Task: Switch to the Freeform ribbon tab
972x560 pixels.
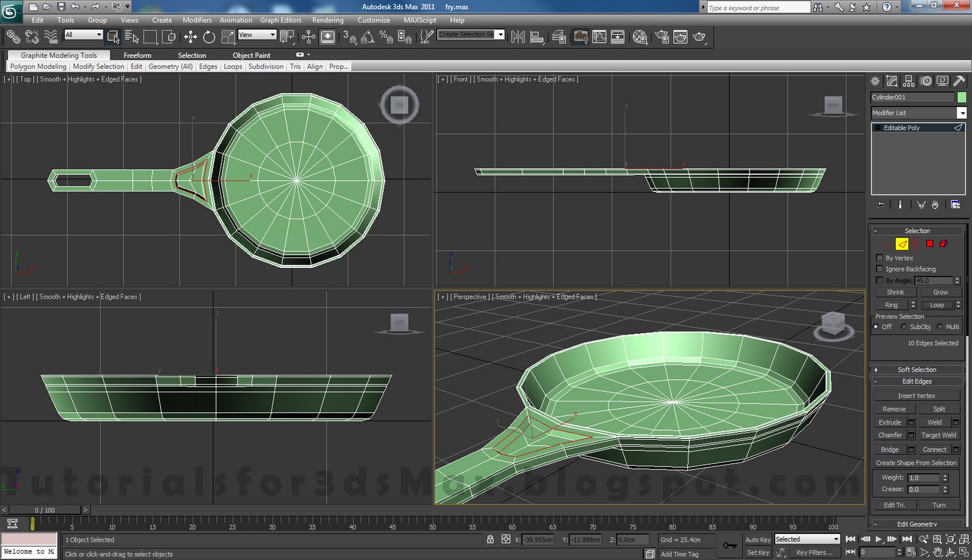Action: [137, 55]
